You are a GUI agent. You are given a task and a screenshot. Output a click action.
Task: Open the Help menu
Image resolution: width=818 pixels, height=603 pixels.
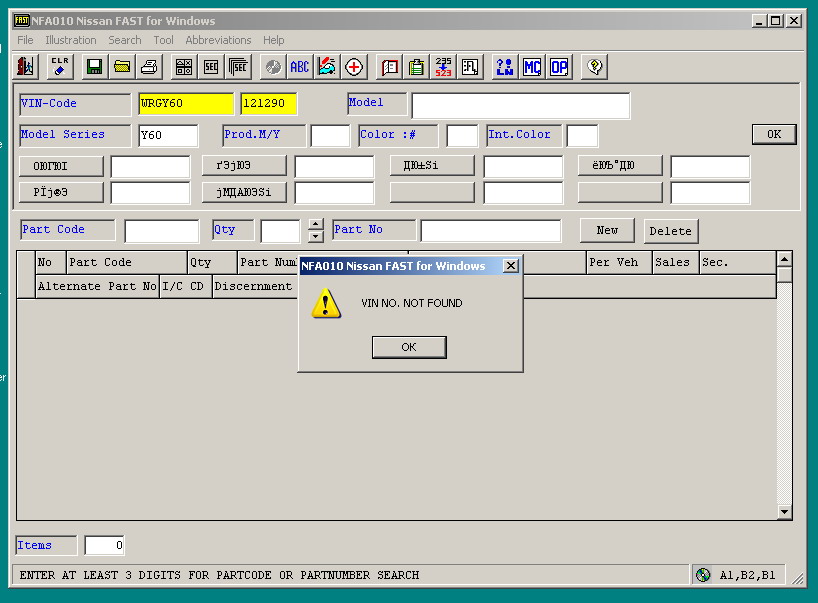click(273, 40)
